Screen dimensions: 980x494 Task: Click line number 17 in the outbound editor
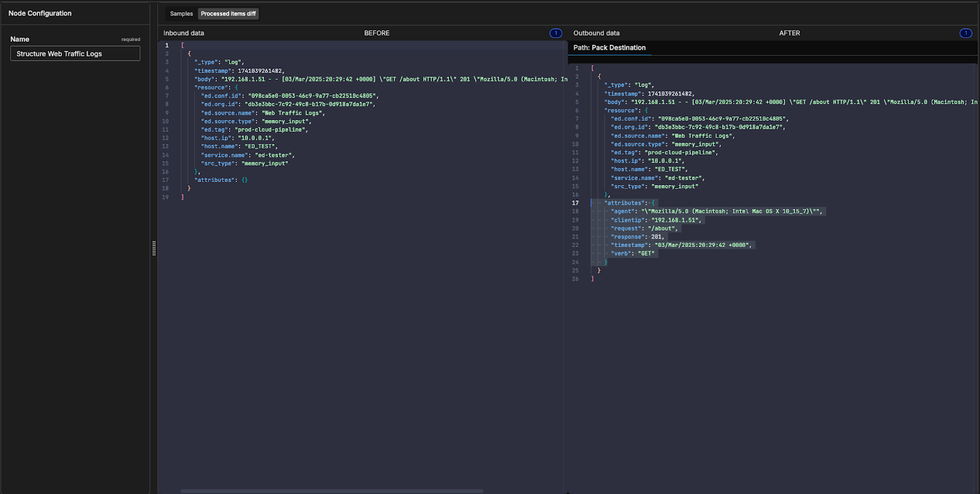tap(575, 203)
